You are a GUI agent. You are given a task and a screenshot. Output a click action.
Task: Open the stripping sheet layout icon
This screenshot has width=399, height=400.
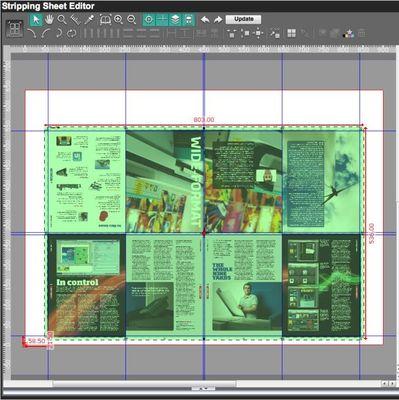click(x=14, y=29)
